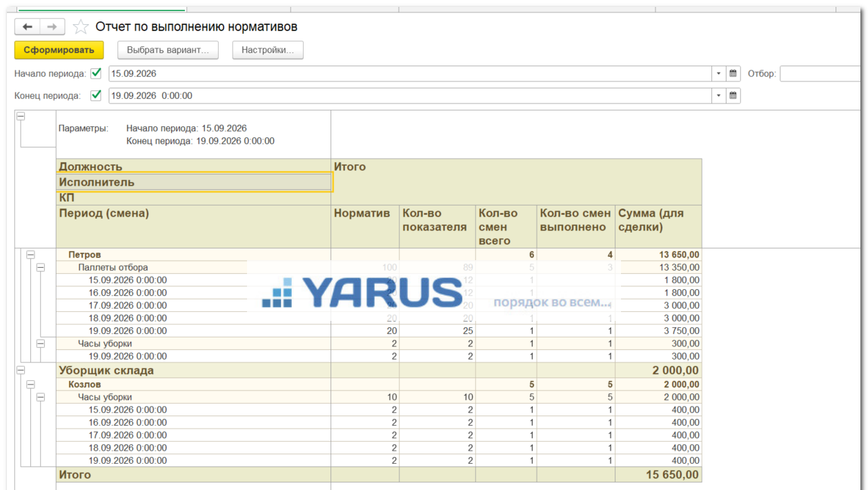Open the Начало периода dropdown arrow
The width and height of the screenshot is (868, 490).
719,74
